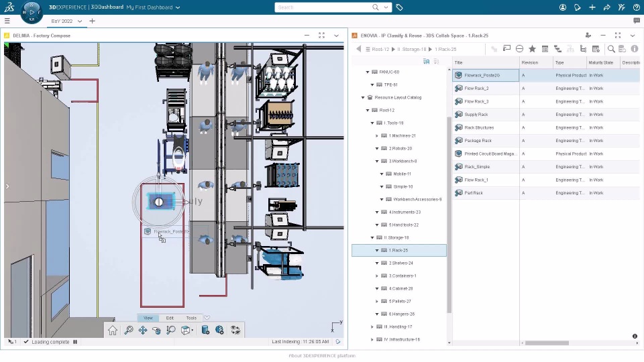This screenshot has height=362, width=644.
Task: Click the Home view icon in 3D toolbar
Action: tap(113, 330)
